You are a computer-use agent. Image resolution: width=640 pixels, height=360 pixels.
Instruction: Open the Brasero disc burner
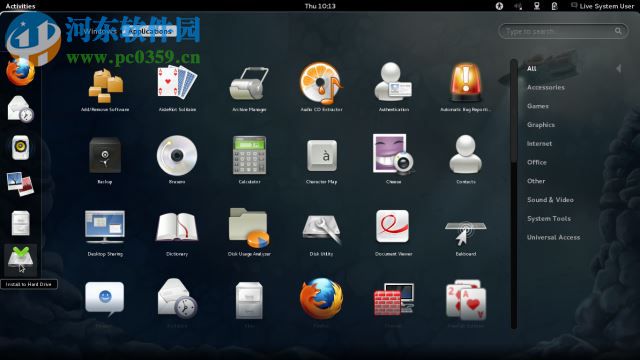point(177,155)
